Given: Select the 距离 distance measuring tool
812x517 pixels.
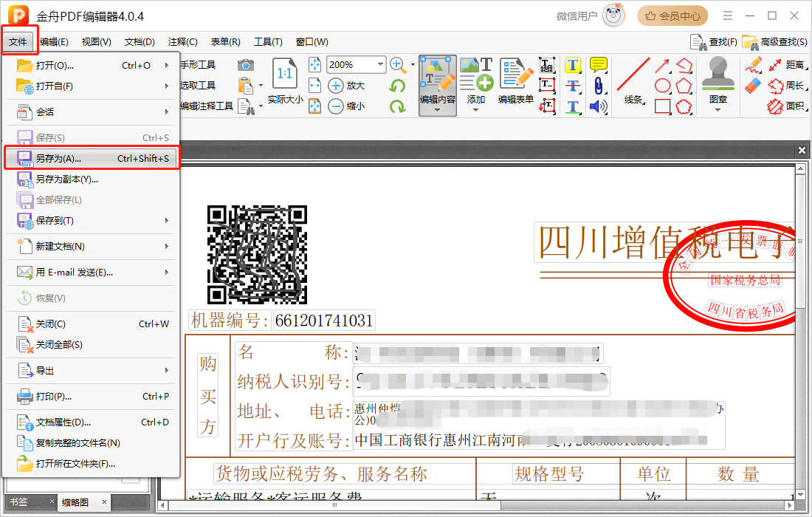Looking at the screenshot, I should click(788, 65).
